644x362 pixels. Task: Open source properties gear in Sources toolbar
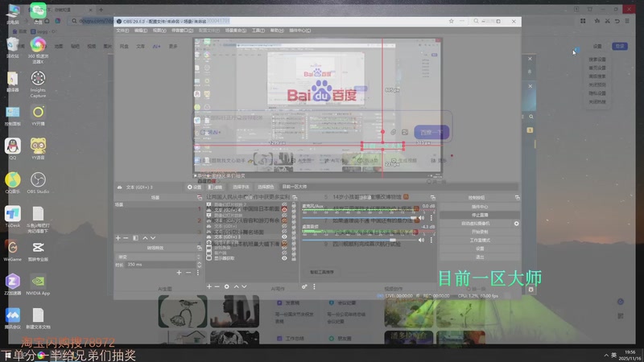click(x=227, y=286)
